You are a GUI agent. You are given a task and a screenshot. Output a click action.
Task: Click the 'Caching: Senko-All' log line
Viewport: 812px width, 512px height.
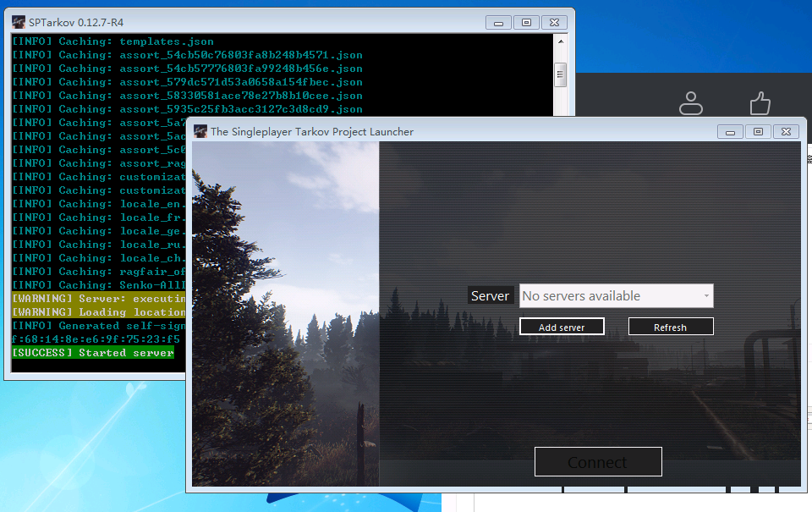(98, 284)
